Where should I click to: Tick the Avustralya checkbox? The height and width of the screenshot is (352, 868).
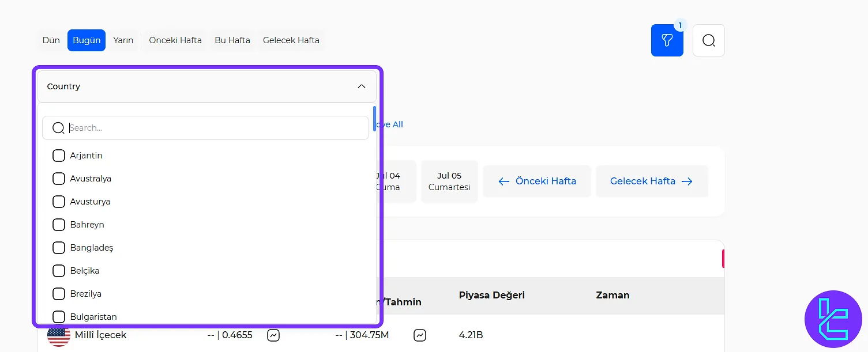click(59, 179)
